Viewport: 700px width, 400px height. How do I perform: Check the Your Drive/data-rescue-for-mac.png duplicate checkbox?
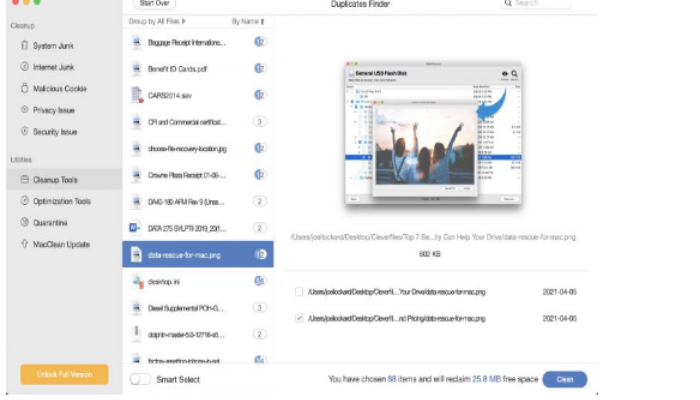[x=299, y=292]
